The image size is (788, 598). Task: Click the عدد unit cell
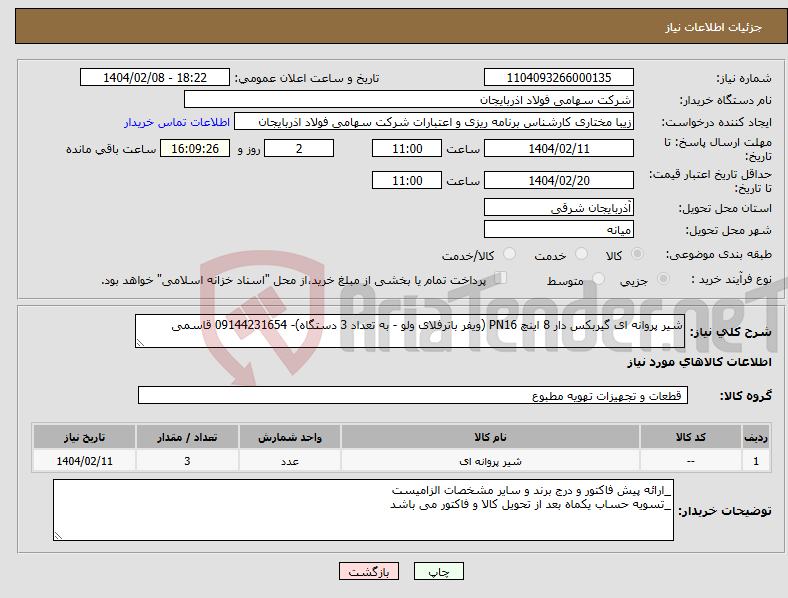(x=290, y=461)
